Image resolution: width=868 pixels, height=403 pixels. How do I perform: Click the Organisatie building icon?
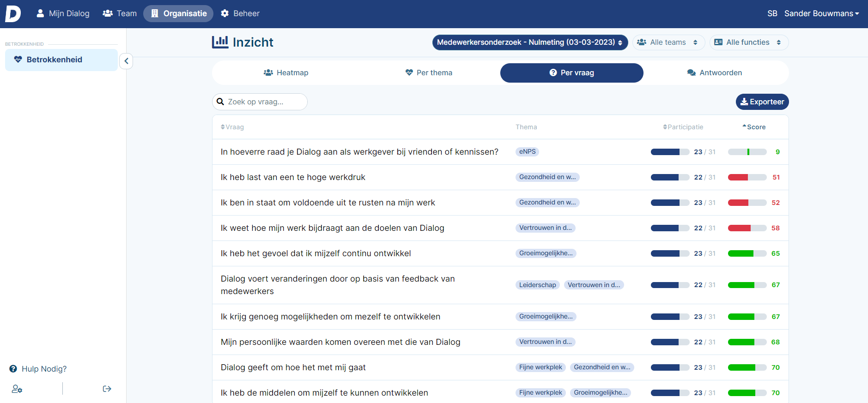[155, 13]
